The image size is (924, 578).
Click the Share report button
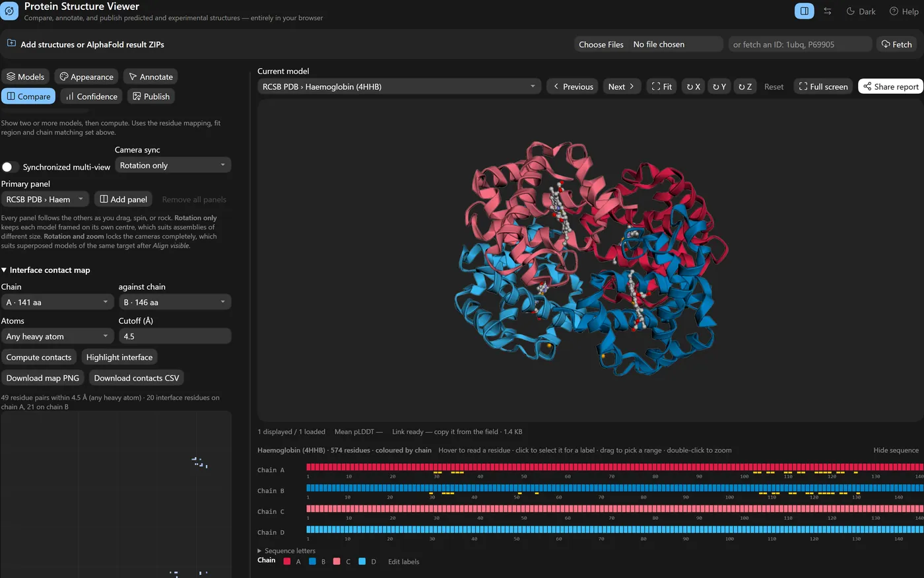point(891,87)
